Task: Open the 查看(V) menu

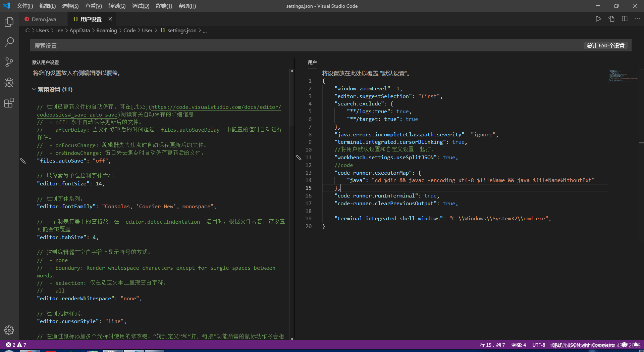Action: point(94,6)
